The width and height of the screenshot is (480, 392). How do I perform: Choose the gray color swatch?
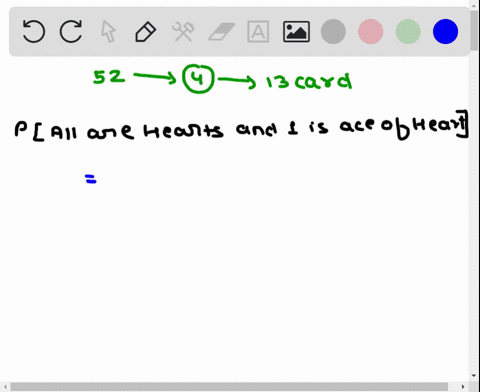pos(333,32)
